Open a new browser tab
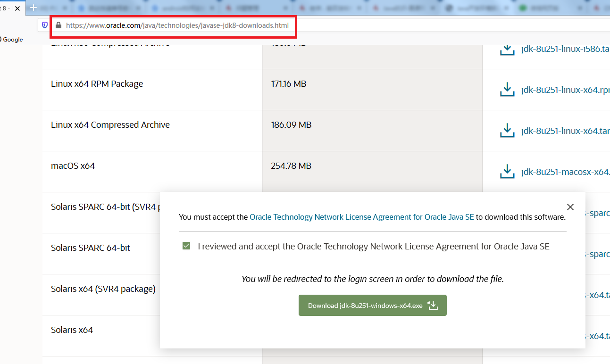 tap(33, 8)
